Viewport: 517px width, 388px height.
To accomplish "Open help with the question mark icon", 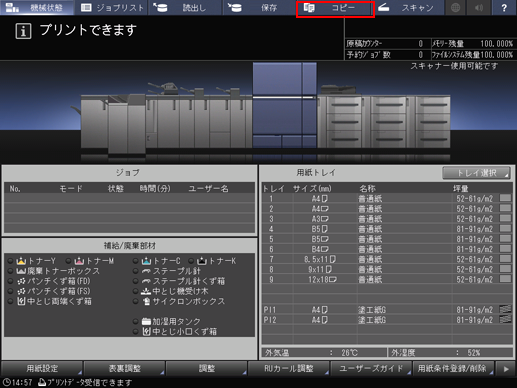I will coord(504,7).
